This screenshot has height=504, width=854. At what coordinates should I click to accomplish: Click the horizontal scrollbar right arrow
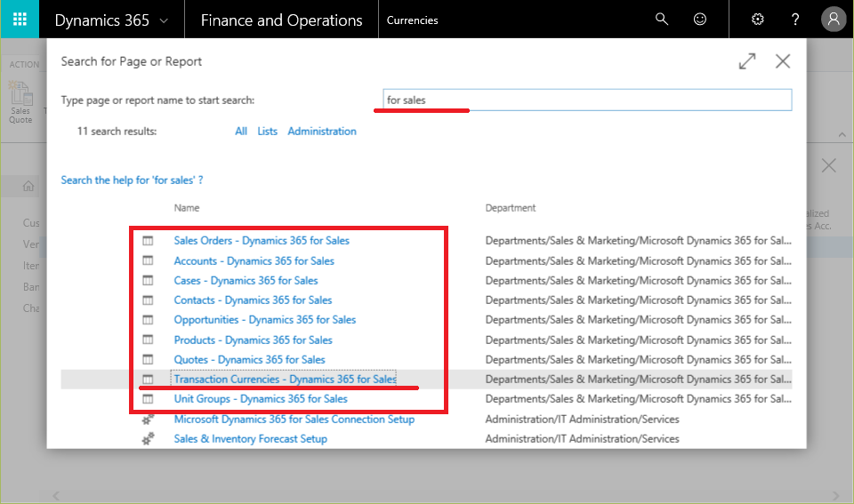tap(836, 495)
